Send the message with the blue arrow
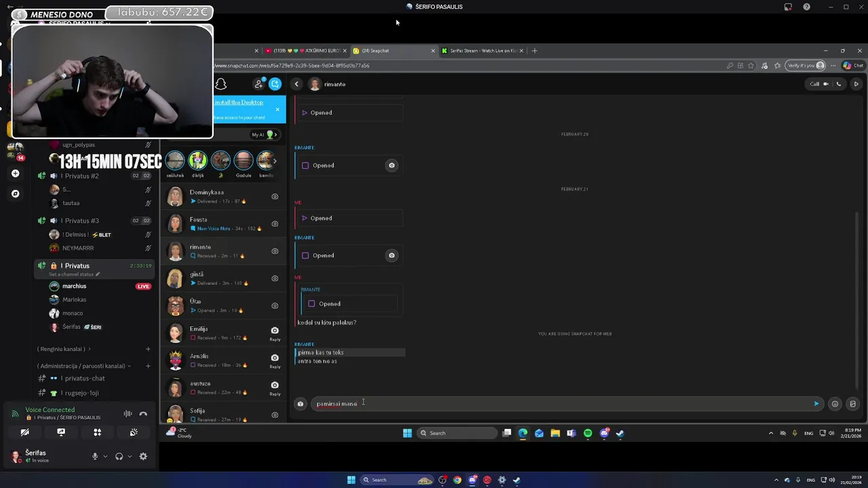 point(816,404)
